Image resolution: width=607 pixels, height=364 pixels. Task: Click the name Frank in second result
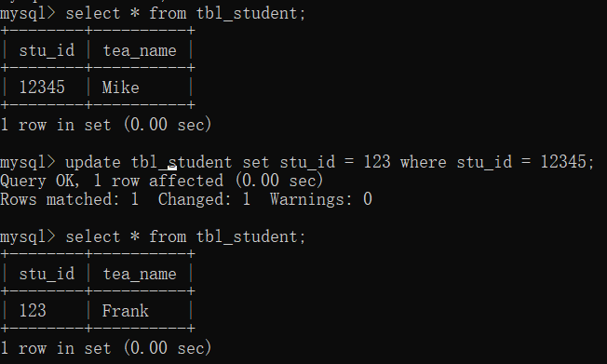click(x=126, y=311)
